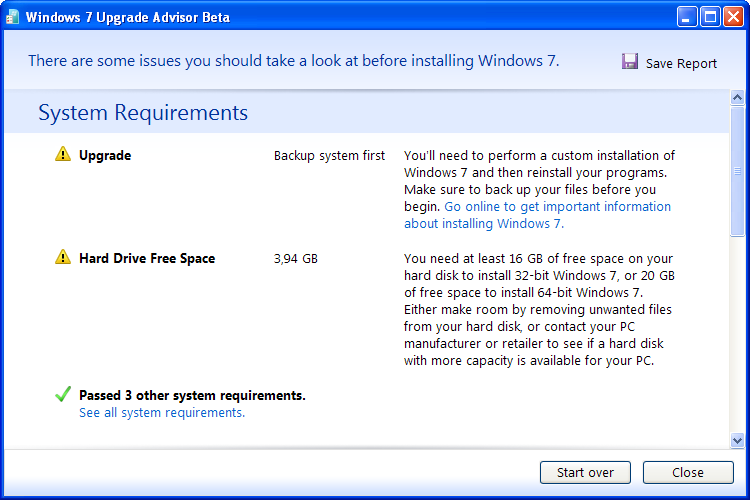This screenshot has height=500, width=750.
Task: Click the scrollbar down arrow
Action: click(737, 440)
